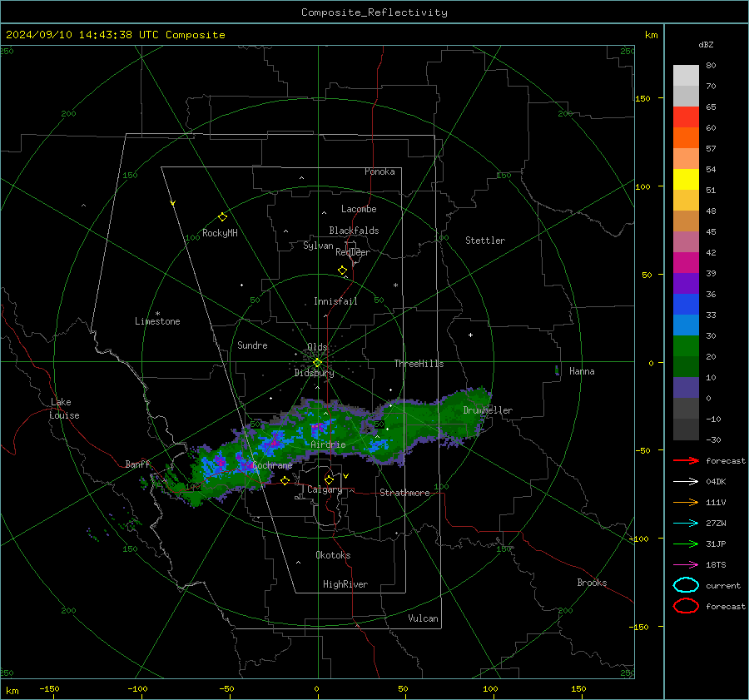Screen dimensions: 749x700
Task: Click the Hanna town label
Action: tap(582, 371)
